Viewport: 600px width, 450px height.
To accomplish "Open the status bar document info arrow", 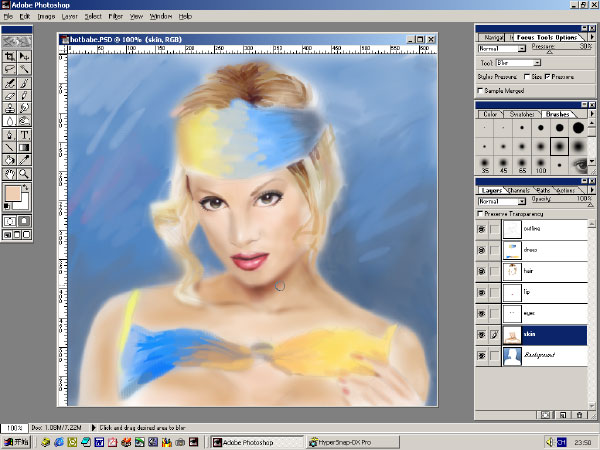I will [93, 428].
